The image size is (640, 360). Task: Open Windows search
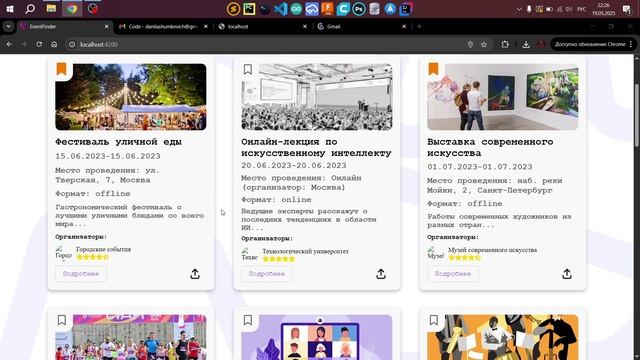click(x=30, y=9)
